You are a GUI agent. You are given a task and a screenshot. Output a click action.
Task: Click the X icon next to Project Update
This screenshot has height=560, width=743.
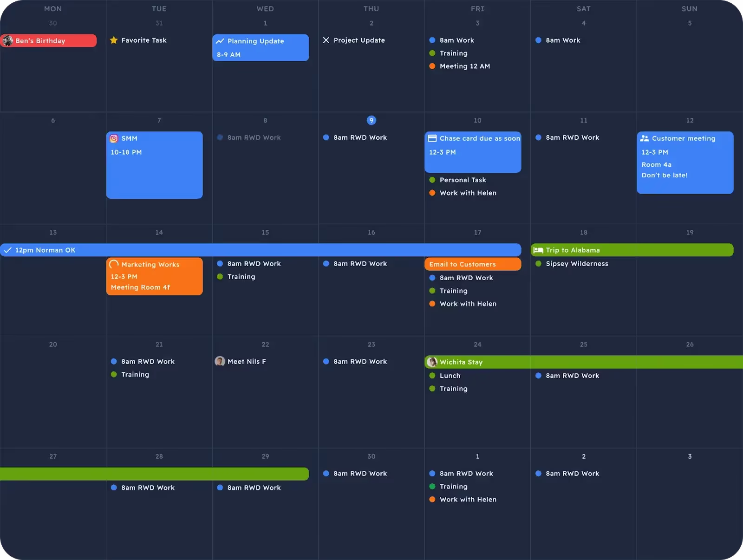[x=326, y=40]
